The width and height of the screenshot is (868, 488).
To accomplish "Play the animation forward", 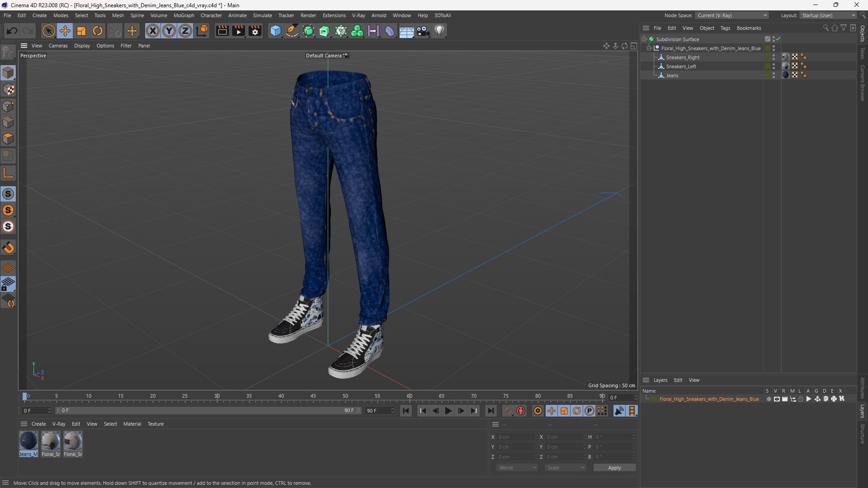I will click(x=448, y=411).
